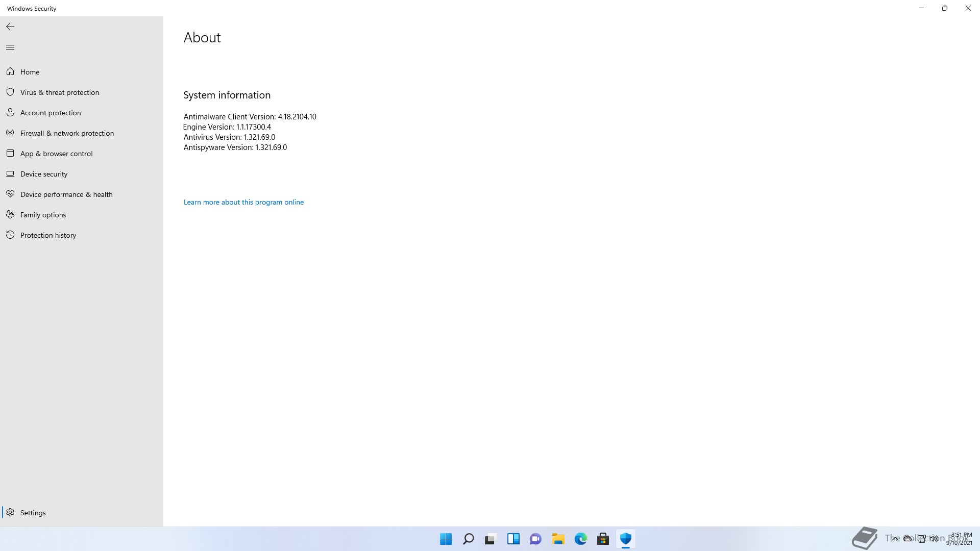Click the Engine Version 1.1.17300.4 line
The width and height of the screenshot is (980, 551).
[x=227, y=127]
